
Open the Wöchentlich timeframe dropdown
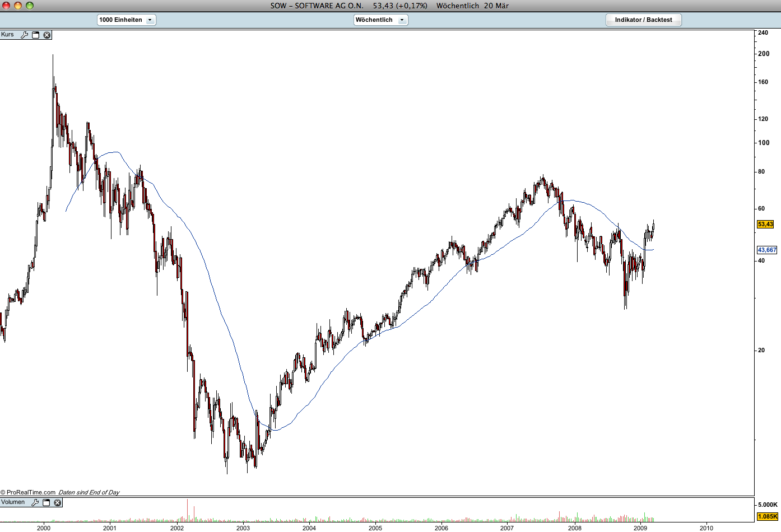(x=380, y=20)
